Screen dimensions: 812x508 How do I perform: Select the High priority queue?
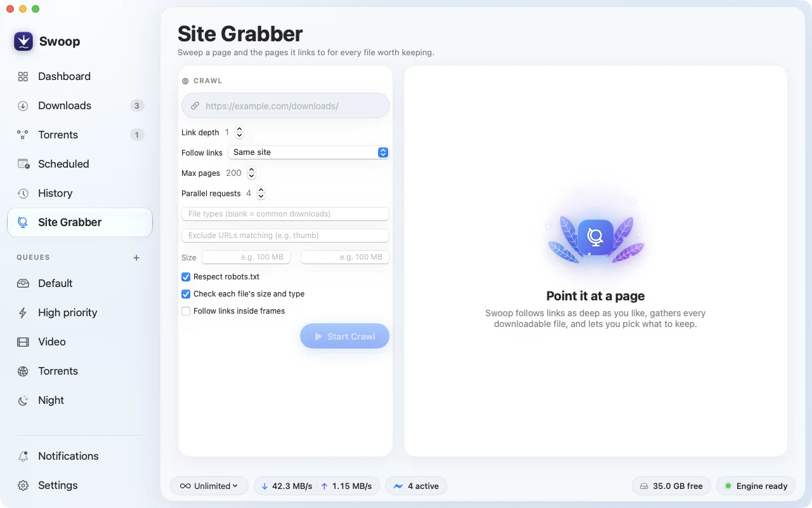[80, 312]
